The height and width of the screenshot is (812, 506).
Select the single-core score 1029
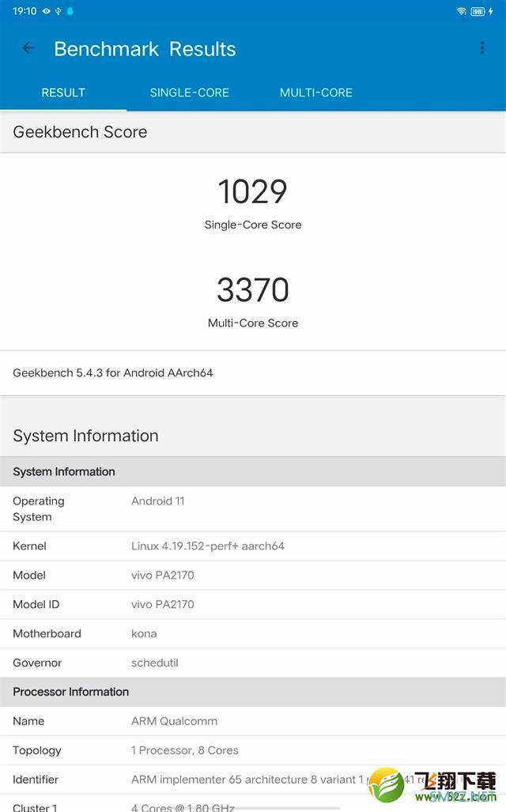(x=253, y=191)
